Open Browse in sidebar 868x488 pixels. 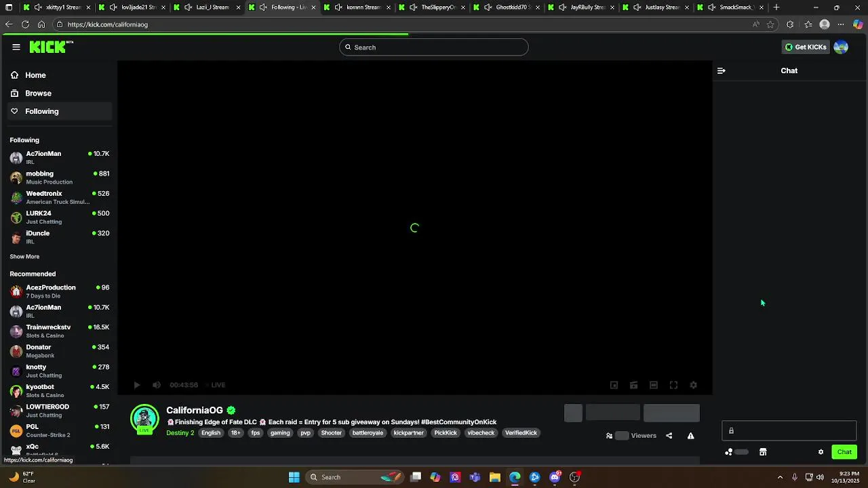[60, 94]
